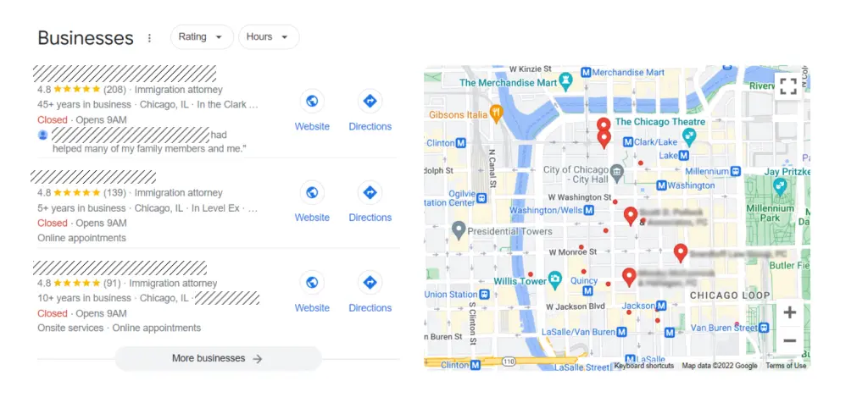Click the Presidential Towers gray pin
Screen dimensions: 868x403
click(459, 229)
